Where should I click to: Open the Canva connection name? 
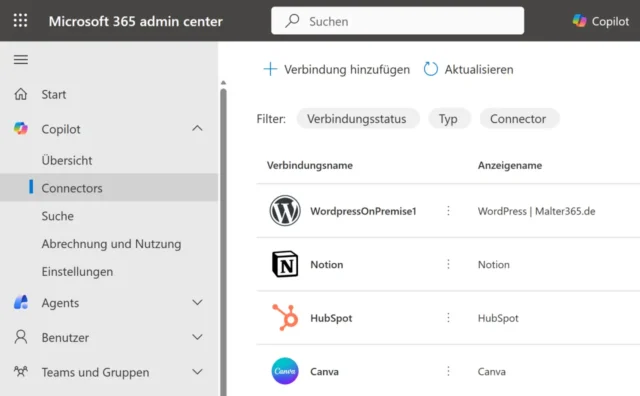[324, 372]
